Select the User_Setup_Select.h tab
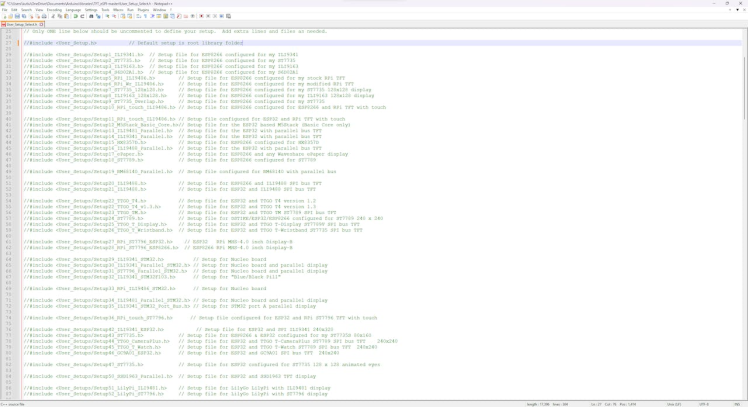The image size is (748, 407). pos(22,24)
